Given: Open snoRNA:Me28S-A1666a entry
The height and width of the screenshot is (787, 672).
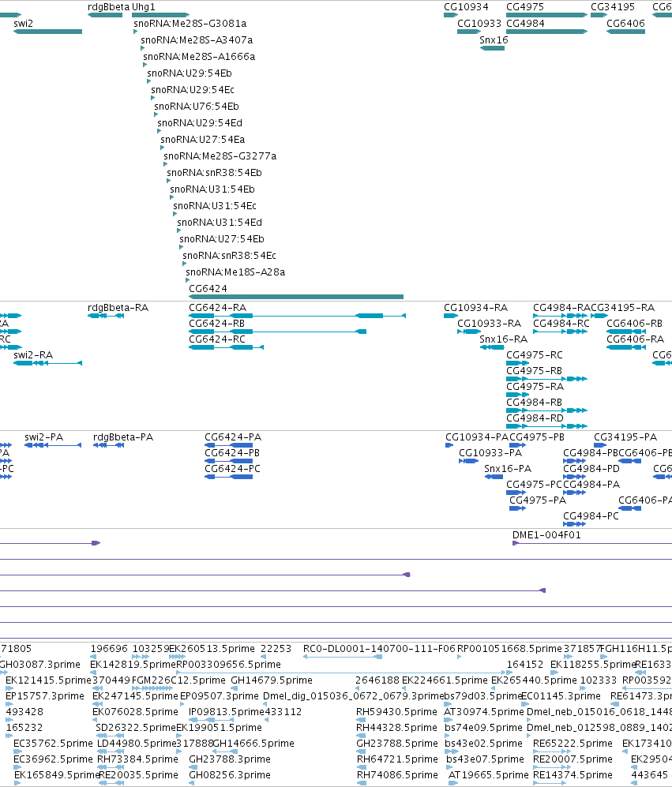Looking at the screenshot, I should 199,57.
